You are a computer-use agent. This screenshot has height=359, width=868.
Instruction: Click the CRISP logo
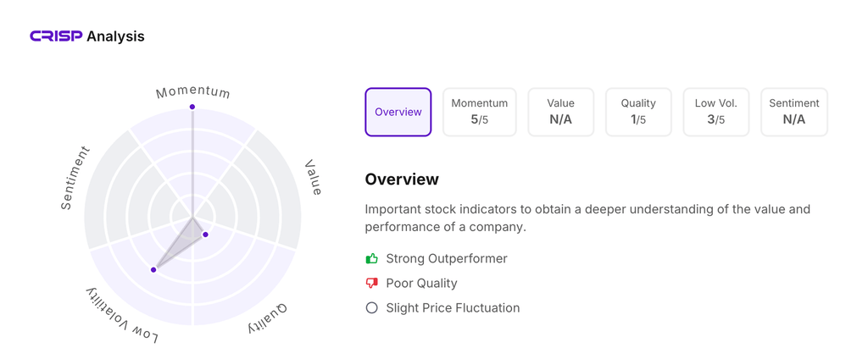click(56, 36)
